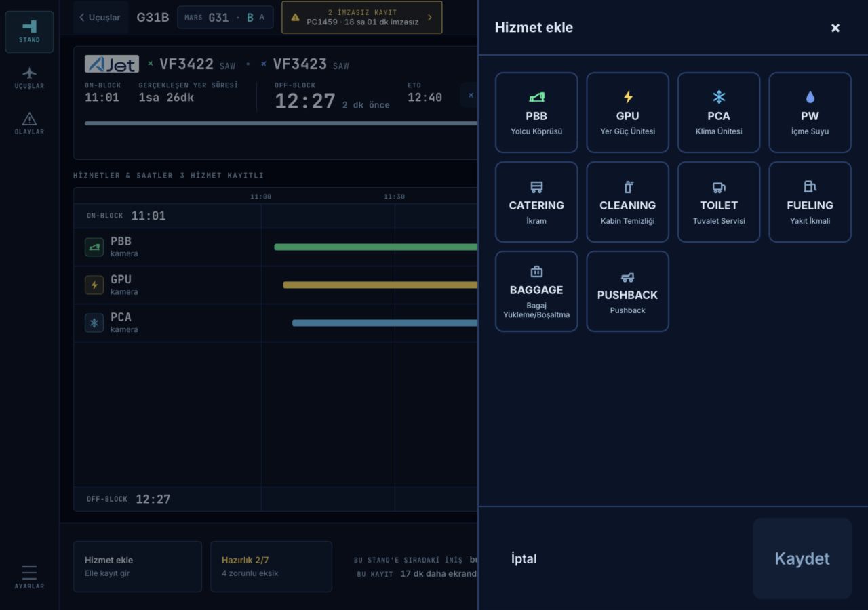
Task: Open Hizmet ekle manual entry card
Action: point(138,567)
